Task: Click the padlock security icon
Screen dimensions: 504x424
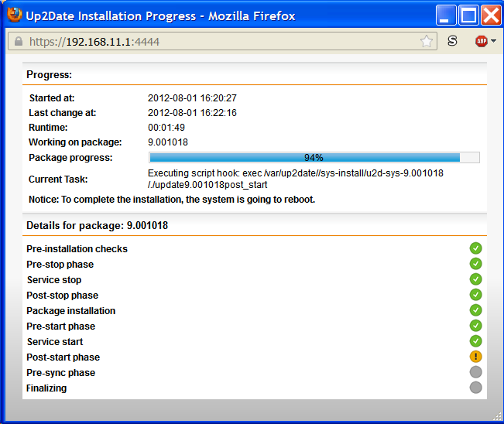Action: click(x=19, y=42)
